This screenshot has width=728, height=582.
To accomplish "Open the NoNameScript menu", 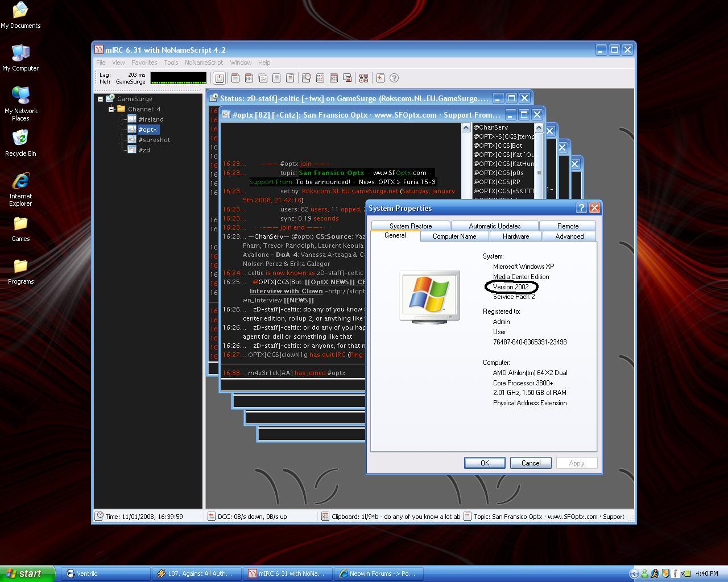I will tap(203, 63).
